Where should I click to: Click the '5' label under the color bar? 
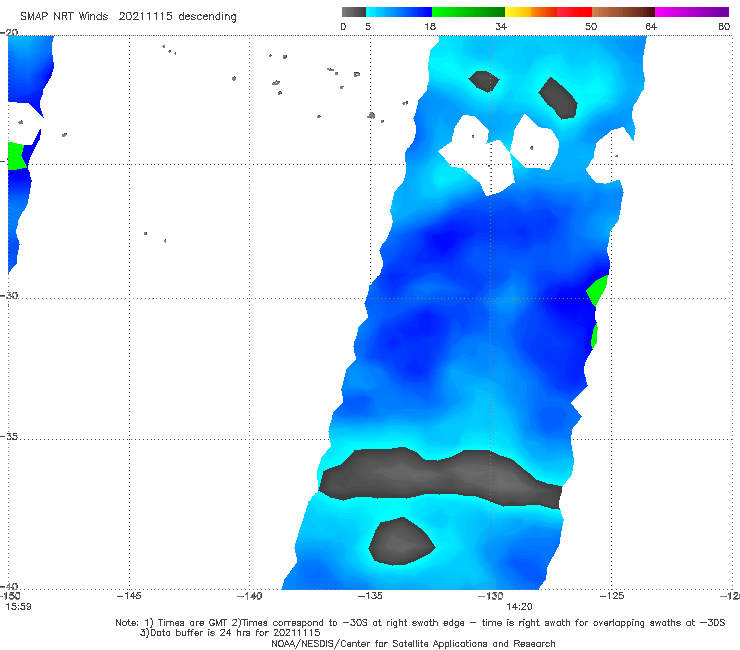368,27
